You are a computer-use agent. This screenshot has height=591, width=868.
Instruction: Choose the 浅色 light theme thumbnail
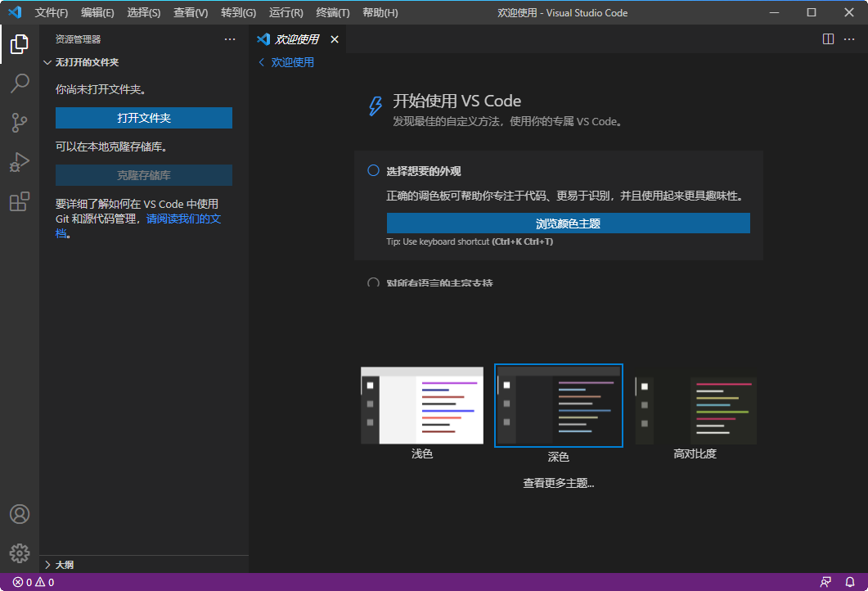pos(422,405)
